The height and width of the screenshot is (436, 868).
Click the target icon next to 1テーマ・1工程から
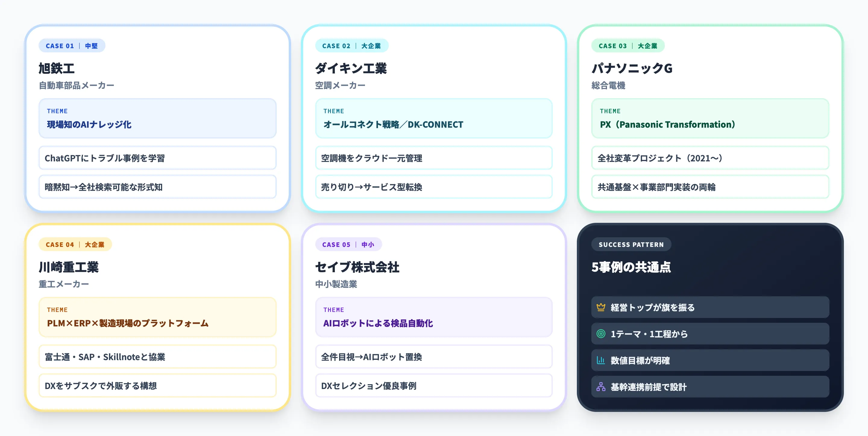click(601, 334)
